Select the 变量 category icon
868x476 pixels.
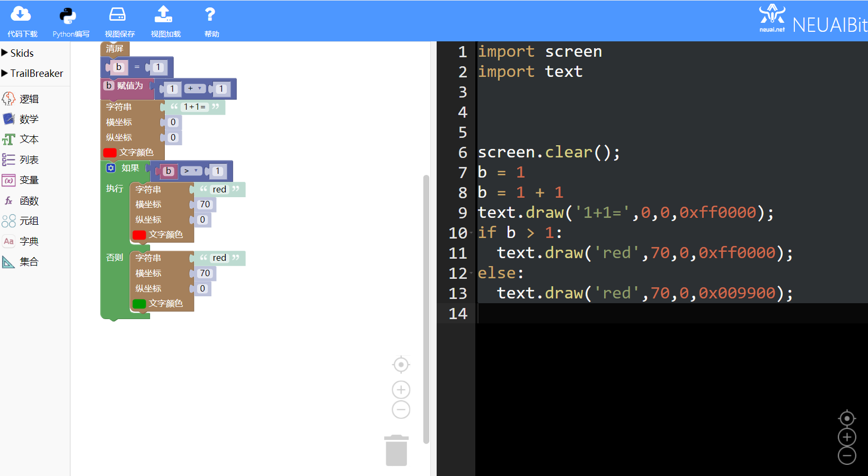8,180
